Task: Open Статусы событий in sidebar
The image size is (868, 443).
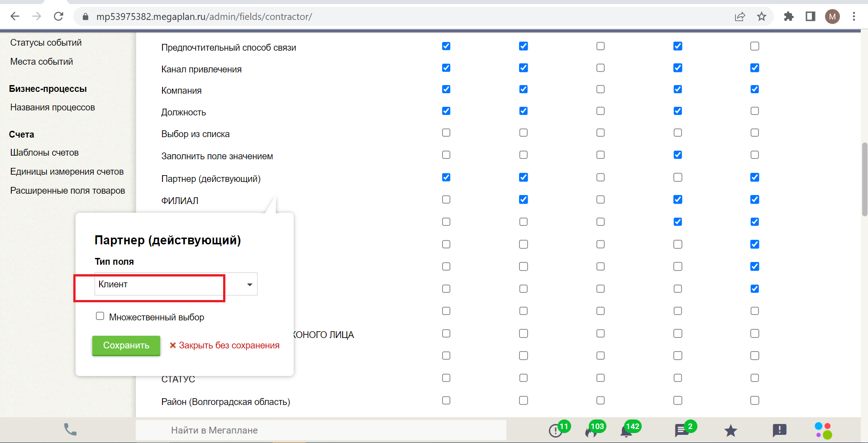Action: tap(46, 43)
